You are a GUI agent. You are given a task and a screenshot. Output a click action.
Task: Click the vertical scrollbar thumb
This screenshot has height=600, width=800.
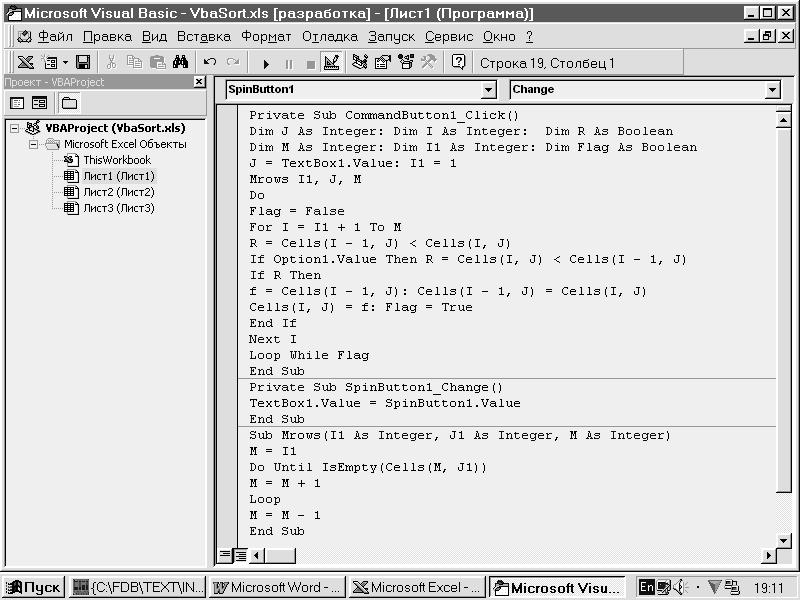783,310
